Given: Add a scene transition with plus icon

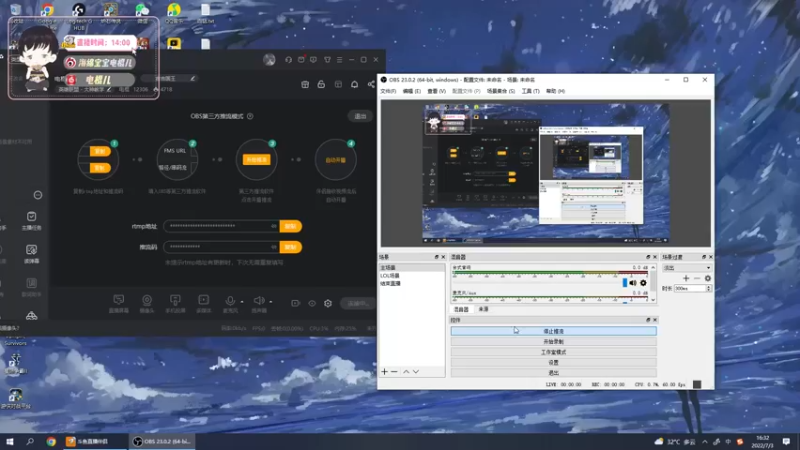Looking at the screenshot, I should pos(686,278).
